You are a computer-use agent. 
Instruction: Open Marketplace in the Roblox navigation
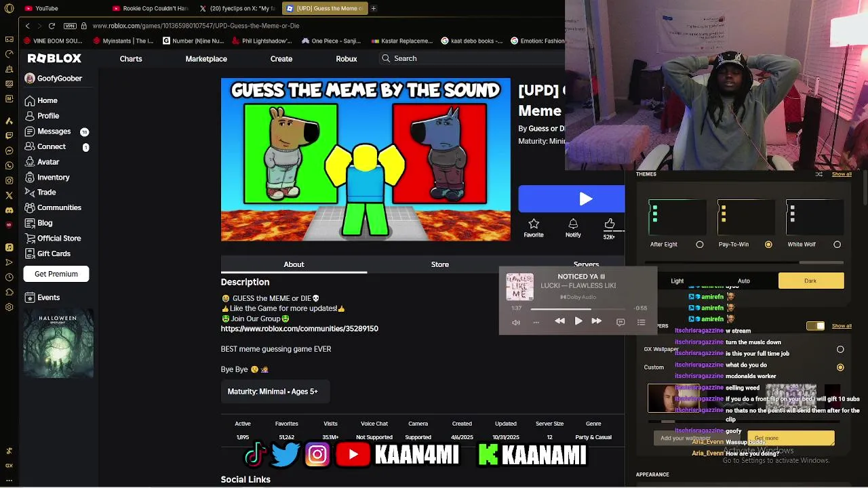pyautogui.click(x=206, y=58)
